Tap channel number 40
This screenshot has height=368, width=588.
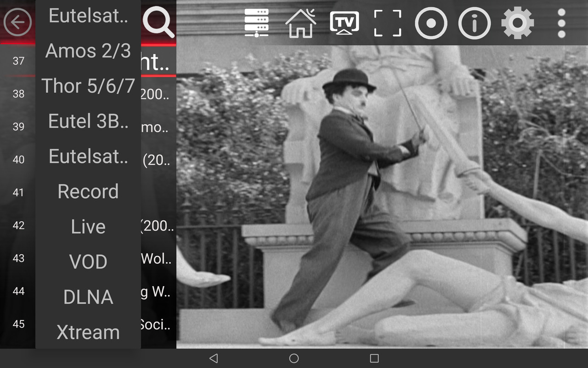(18, 160)
